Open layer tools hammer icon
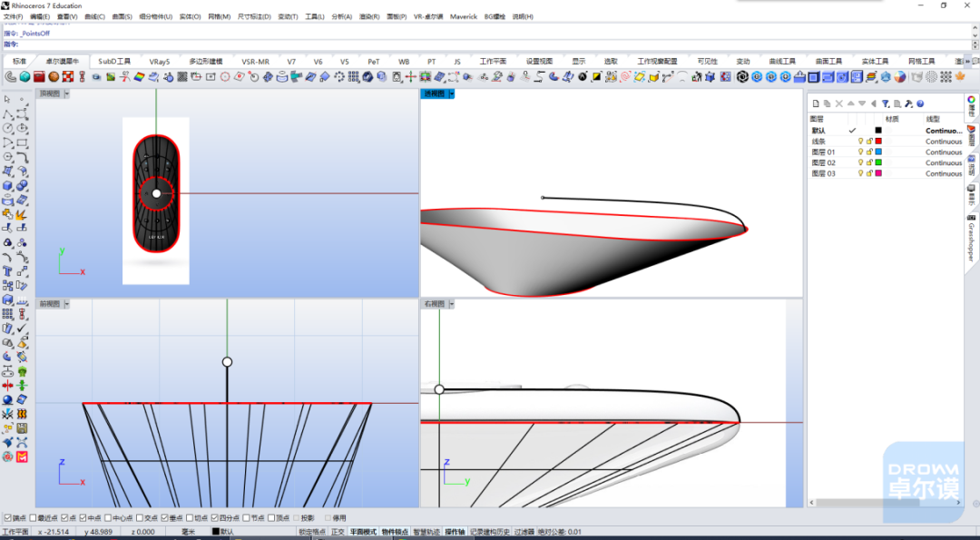The image size is (980, 540). pyautogui.click(x=908, y=103)
